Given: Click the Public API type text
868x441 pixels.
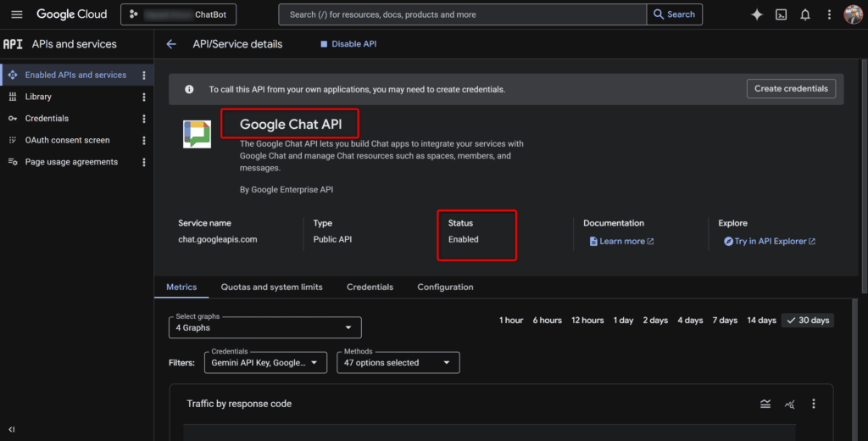Looking at the screenshot, I should click(332, 239).
